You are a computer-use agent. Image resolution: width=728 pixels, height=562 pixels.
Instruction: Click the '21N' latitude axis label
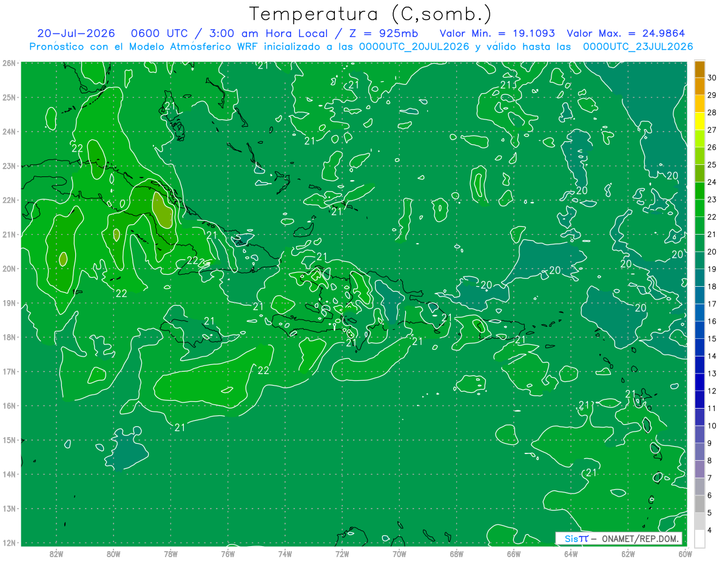pos(9,234)
